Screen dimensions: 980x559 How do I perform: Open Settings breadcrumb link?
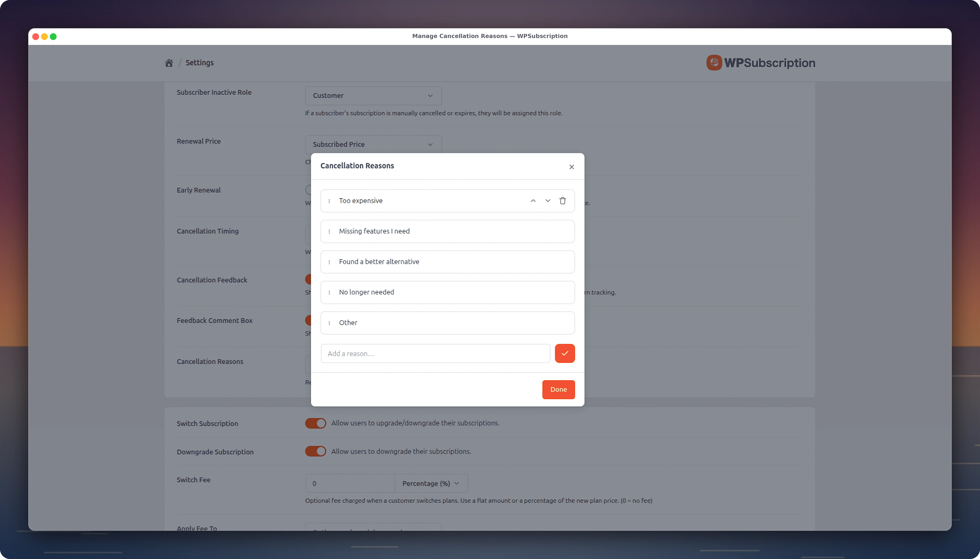click(199, 63)
